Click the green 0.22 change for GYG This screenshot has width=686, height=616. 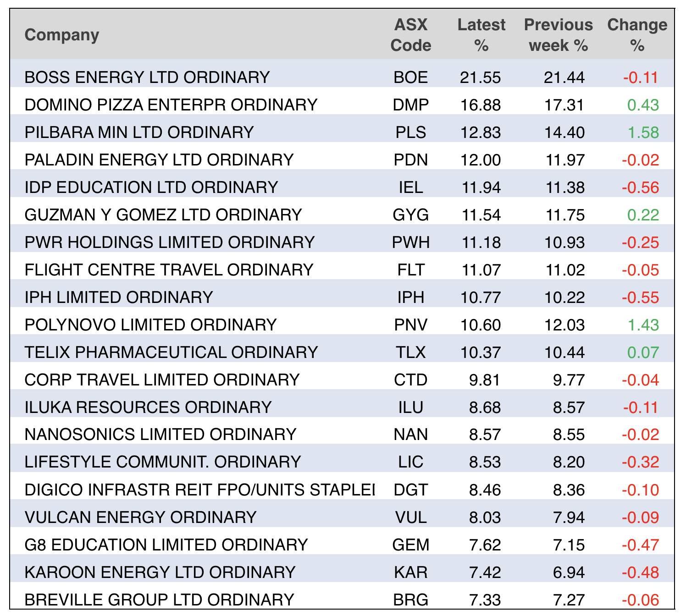643,215
